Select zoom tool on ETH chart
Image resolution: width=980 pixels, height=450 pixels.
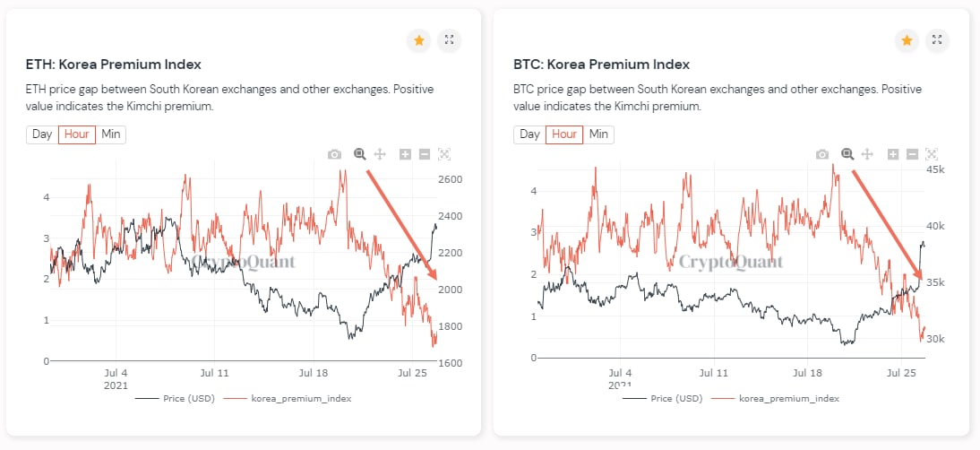[360, 154]
